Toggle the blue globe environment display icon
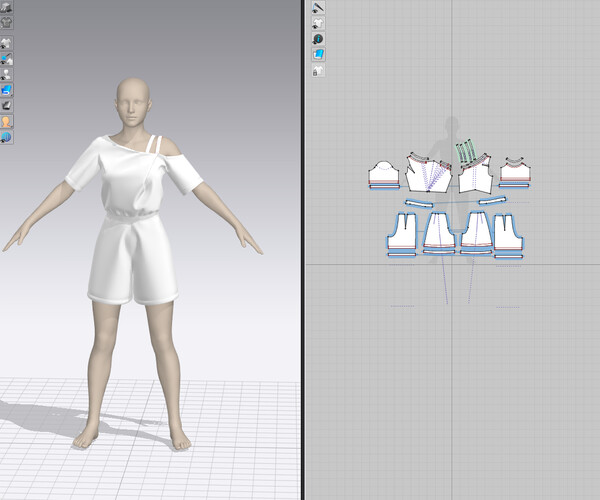Viewport: 600px width, 500px height. click(6, 137)
